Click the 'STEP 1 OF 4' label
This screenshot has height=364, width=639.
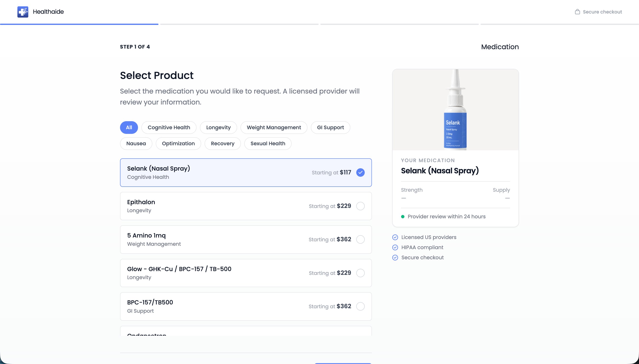135,47
